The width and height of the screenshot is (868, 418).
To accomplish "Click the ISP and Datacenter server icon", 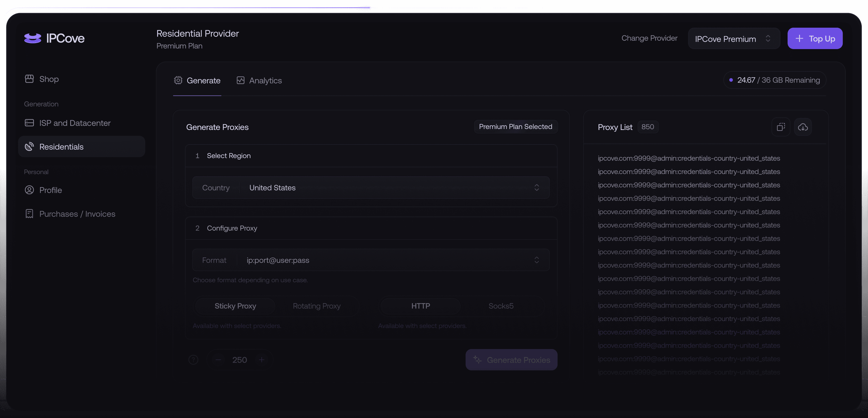I will click(x=29, y=123).
